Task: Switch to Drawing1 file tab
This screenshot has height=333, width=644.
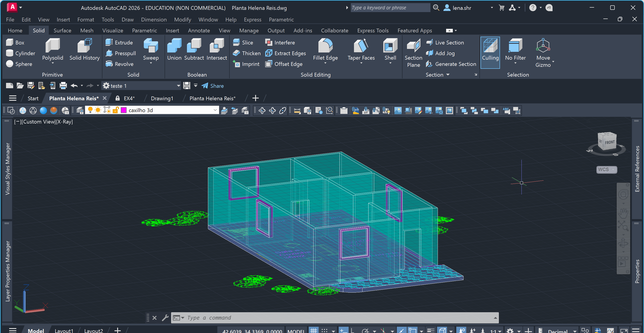Action: pyautogui.click(x=162, y=98)
